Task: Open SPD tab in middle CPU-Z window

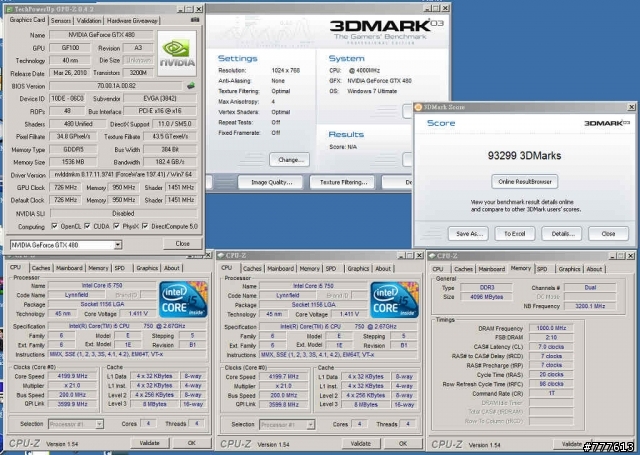Action: pyautogui.click(x=331, y=269)
